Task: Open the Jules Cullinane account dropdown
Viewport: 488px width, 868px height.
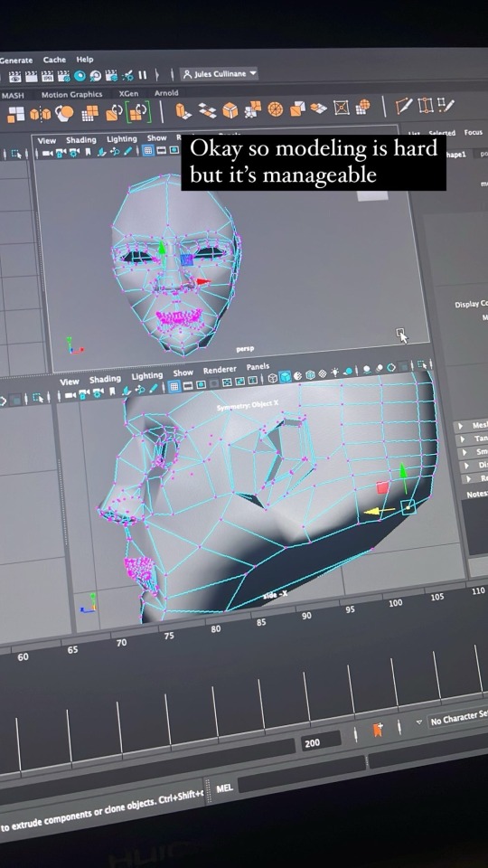Action: [x=220, y=73]
